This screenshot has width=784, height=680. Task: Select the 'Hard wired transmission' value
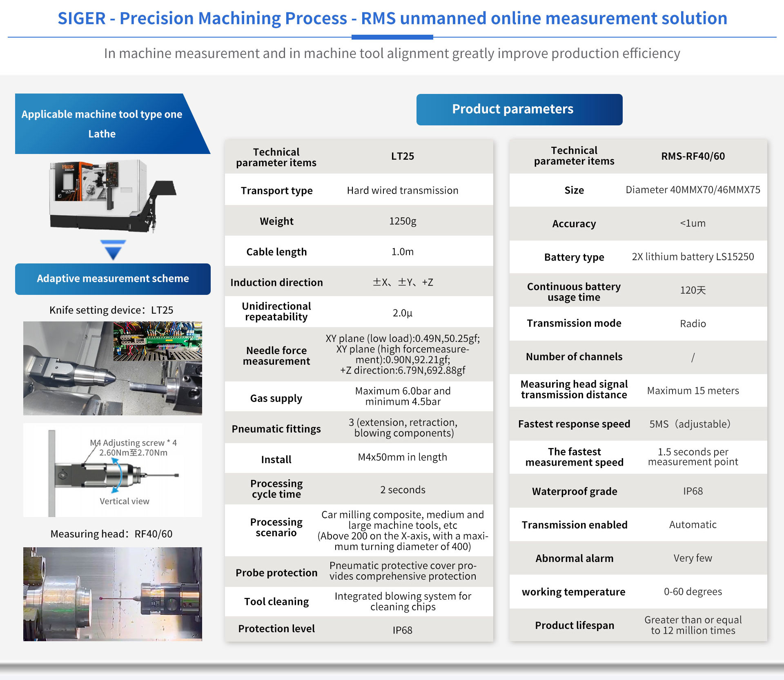403,190
